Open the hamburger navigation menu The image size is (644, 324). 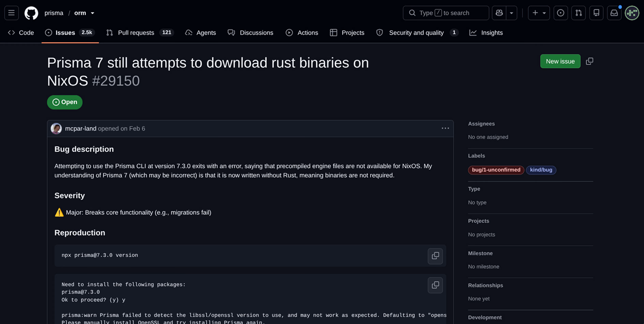[x=11, y=13]
